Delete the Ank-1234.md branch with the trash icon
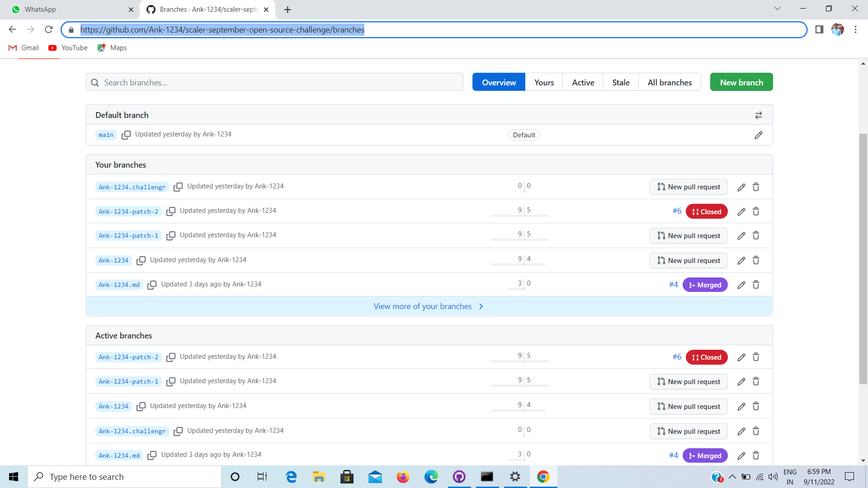The width and height of the screenshot is (868, 488). tap(755, 285)
